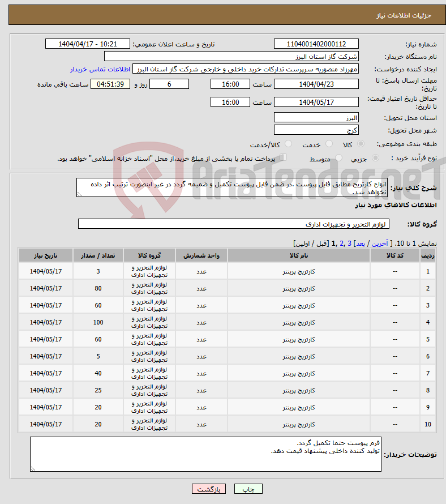Click the تعداد / مقدار column header

(98, 255)
